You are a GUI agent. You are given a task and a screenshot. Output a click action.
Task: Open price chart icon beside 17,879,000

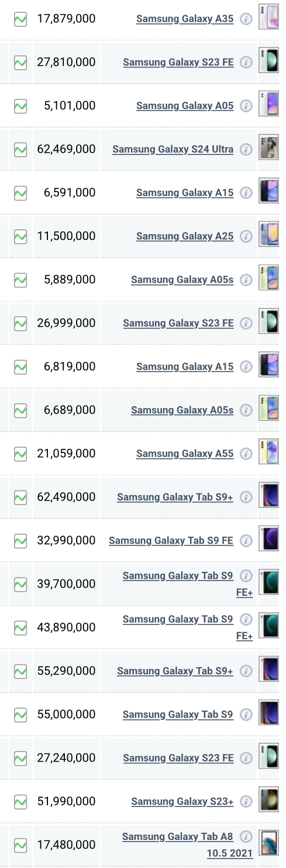(x=20, y=19)
